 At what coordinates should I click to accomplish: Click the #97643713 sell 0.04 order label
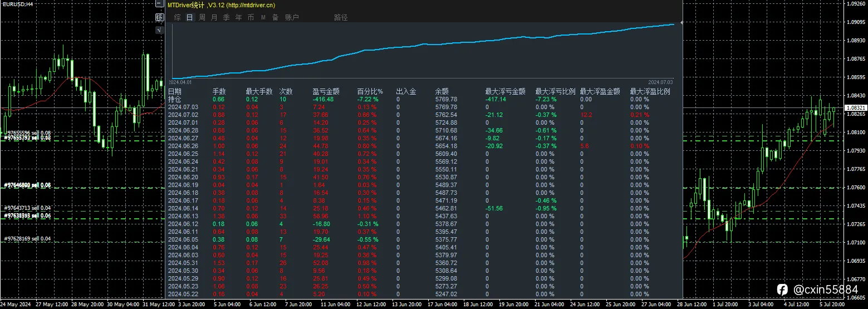27,208
